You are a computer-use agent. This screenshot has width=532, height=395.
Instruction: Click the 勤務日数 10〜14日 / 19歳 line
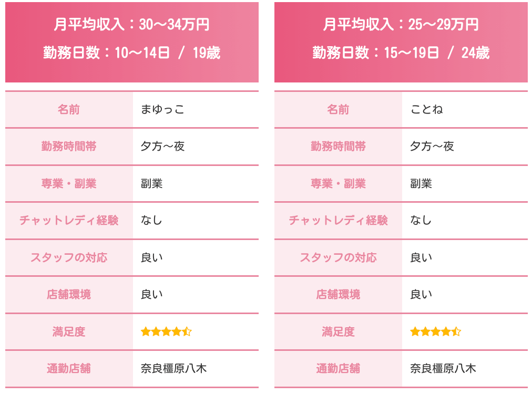131,53
